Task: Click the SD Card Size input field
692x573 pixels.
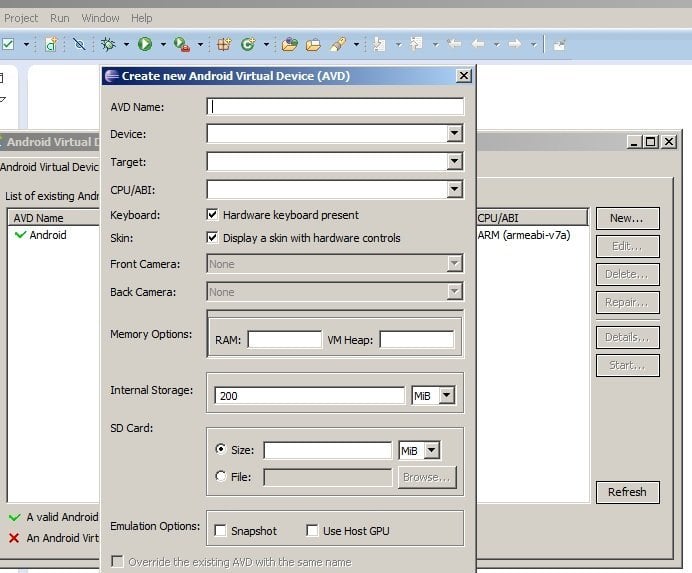Action: (x=327, y=450)
